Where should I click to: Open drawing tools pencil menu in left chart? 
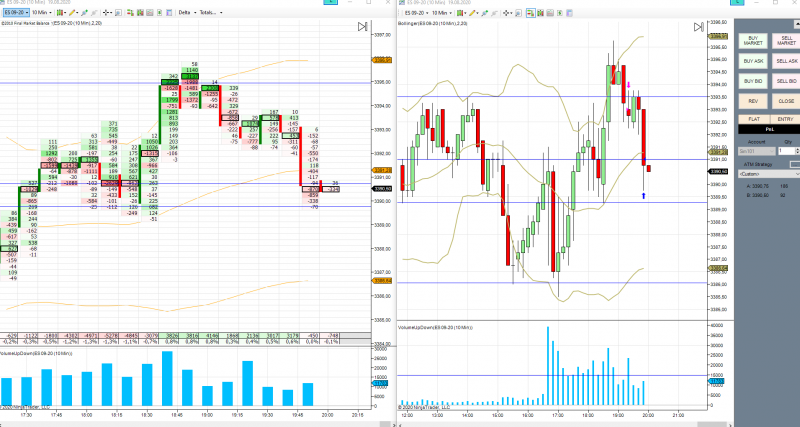(x=73, y=12)
